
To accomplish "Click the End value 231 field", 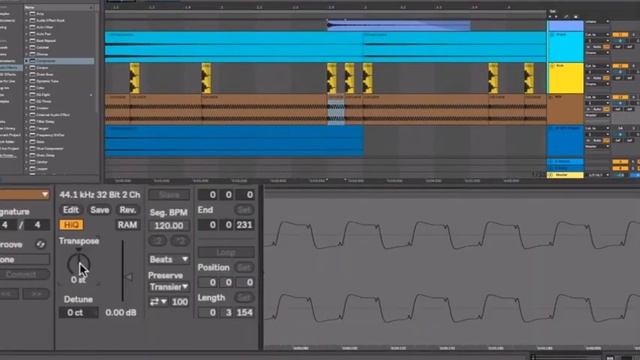I will coord(244,225).
